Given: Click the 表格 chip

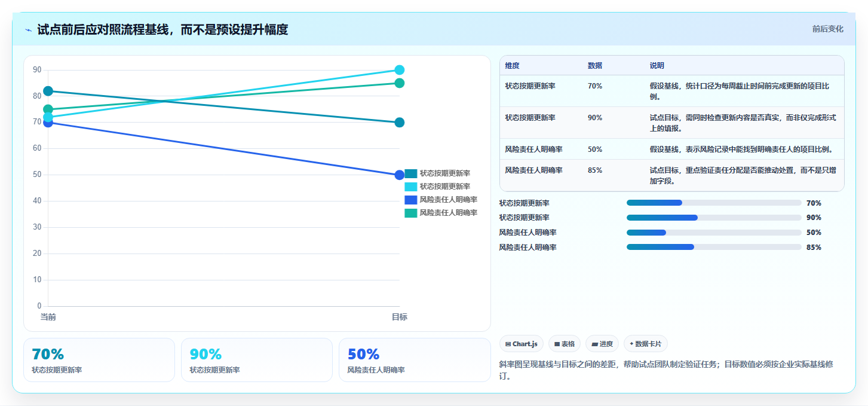Looking at the screenshot, I should [x=565, y=344].
